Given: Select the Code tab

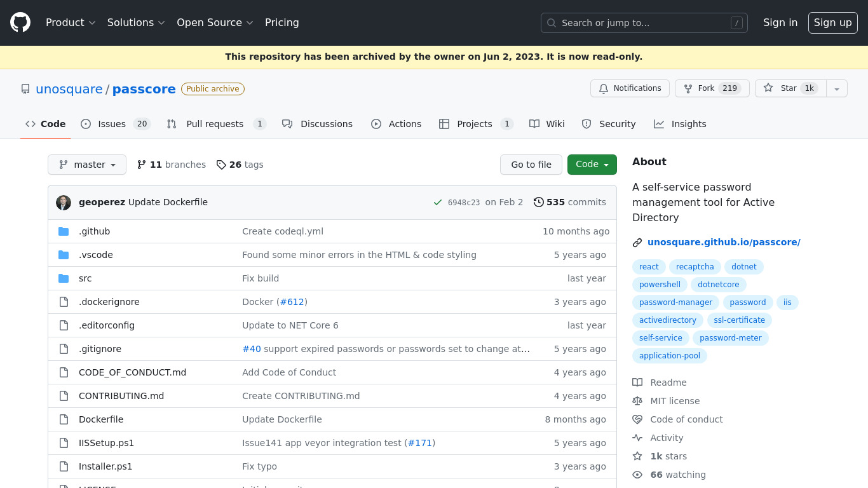Looking at the screenshot, I should [46, 124].
